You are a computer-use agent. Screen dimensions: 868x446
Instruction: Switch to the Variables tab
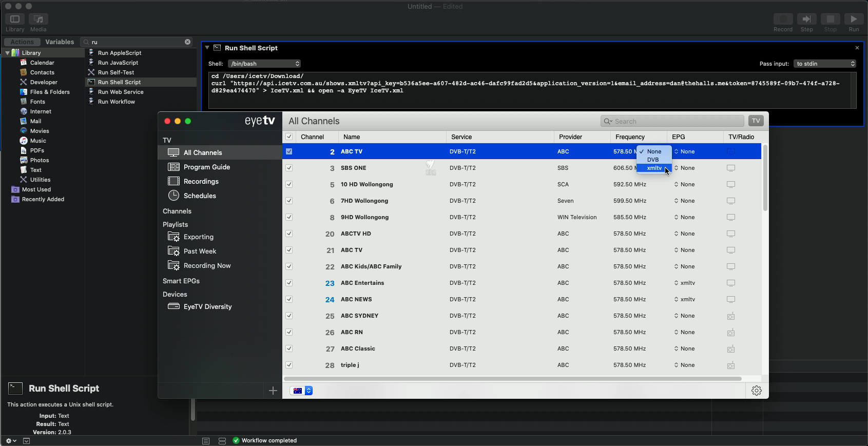tap(60, 42)
